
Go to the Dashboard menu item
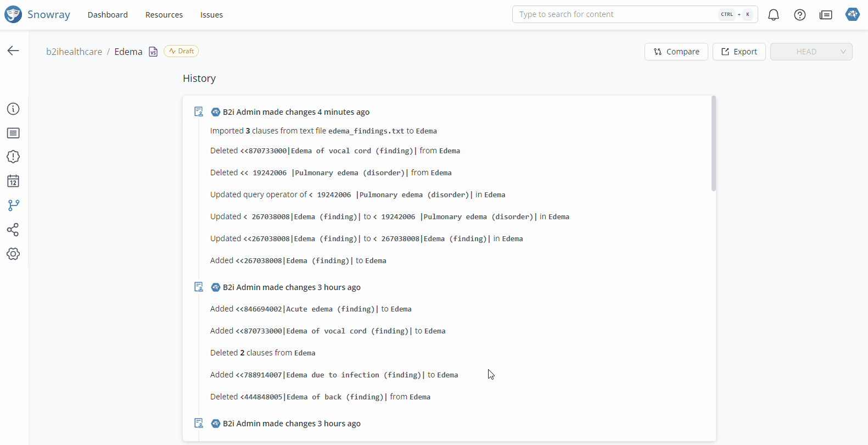pyautogui.click(x=108, y=15)
